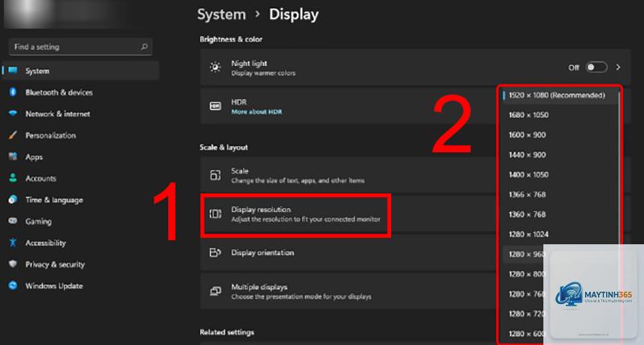The width and height of the screenshot is (644, 345).
Task: Click the Privacy & security shield icon
Action: [13, 264]
